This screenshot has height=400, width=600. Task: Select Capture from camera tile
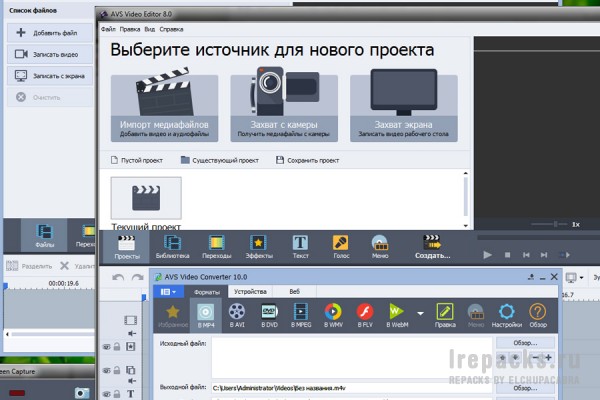(x=284, y=105)
